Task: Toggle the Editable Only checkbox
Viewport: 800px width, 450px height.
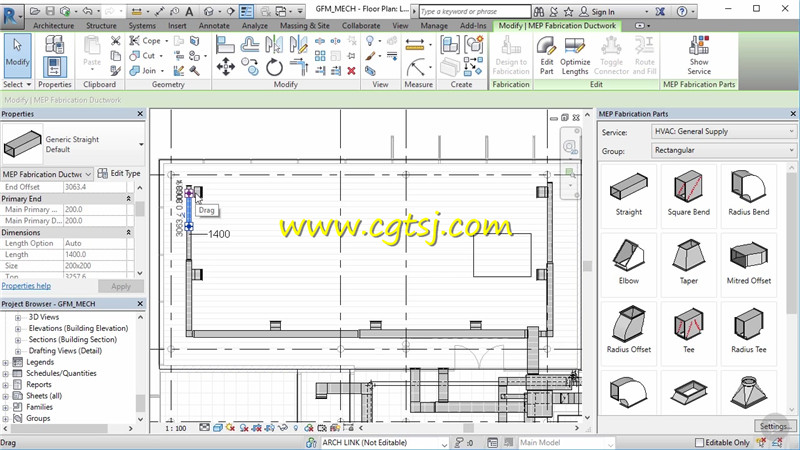Action: [699, 442]
